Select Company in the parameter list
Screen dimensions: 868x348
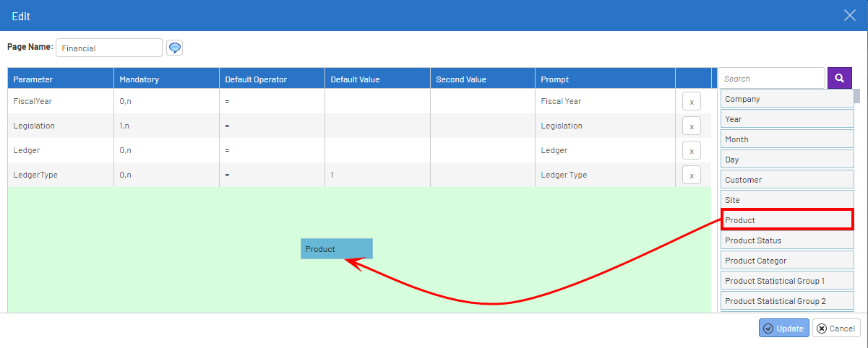(786, 99)
